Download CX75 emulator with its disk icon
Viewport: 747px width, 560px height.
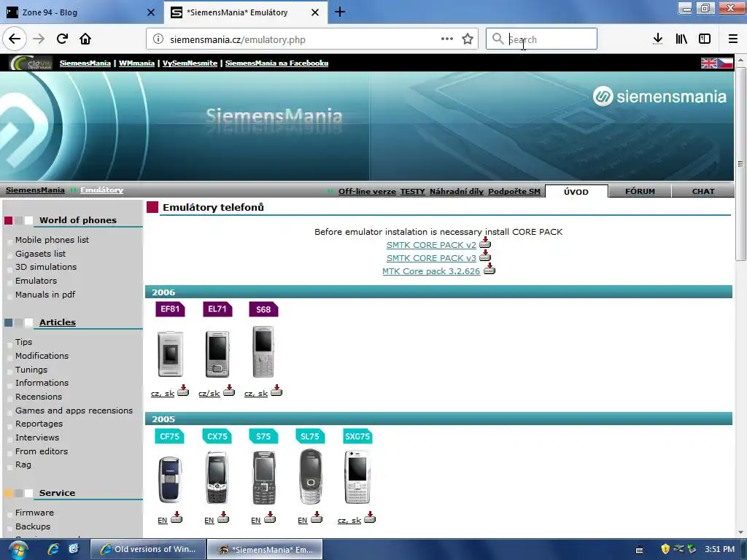click(x=223, y=518)
